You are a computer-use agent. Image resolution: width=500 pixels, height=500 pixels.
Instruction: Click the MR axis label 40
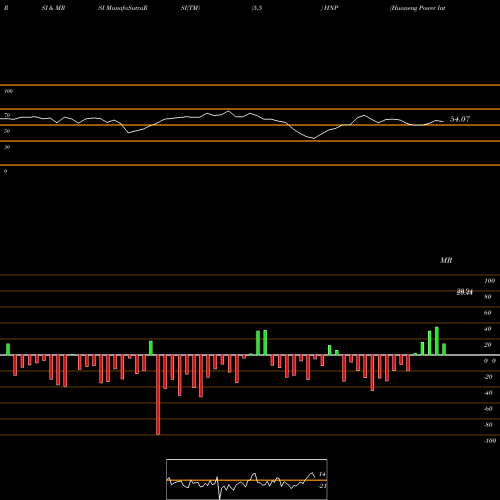tap(488, 329)
